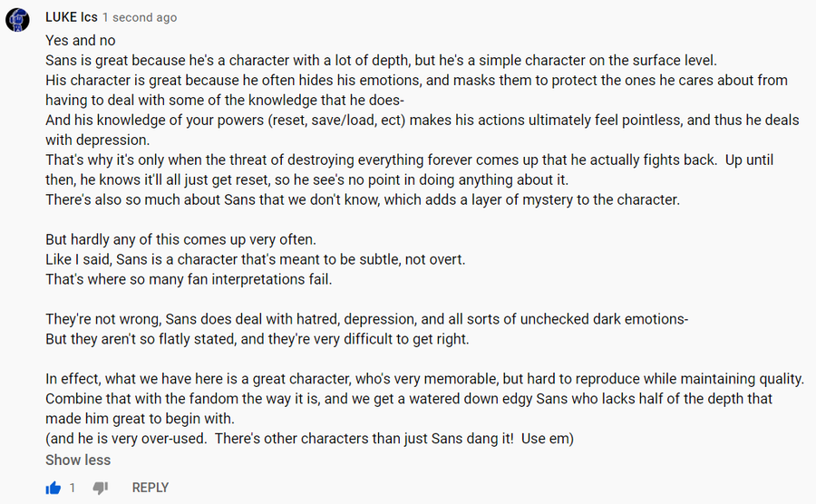Dislike the comment with the thumbs-down icon
Viewport: 816px width, 504px height.
pos(101,488)
